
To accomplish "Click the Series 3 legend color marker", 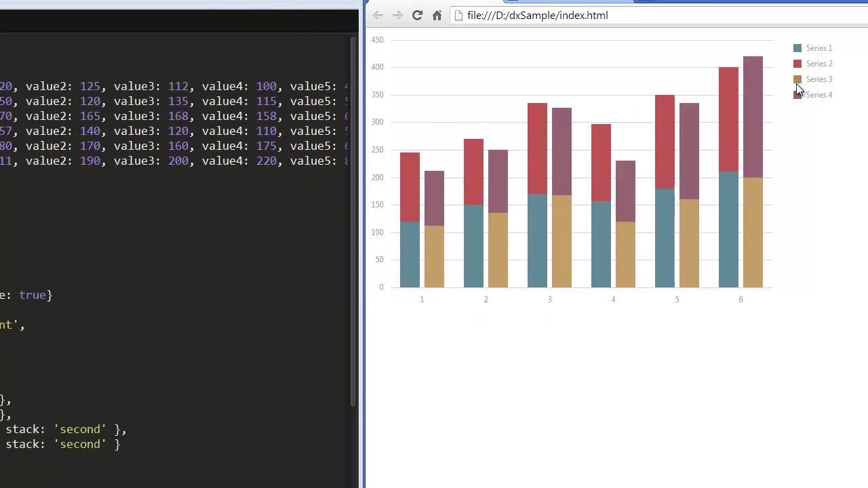I will click(797, 79).
